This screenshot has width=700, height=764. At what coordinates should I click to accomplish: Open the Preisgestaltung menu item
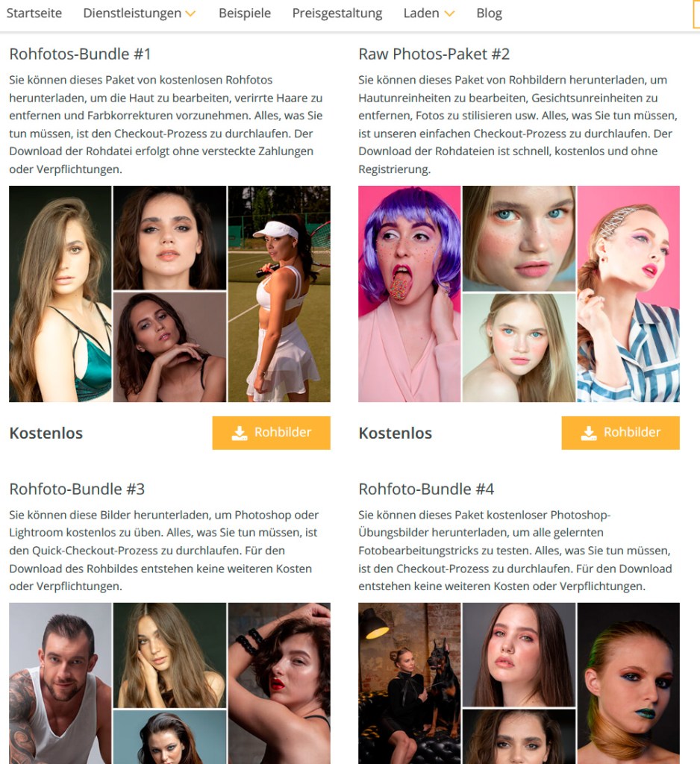point(337,13)
